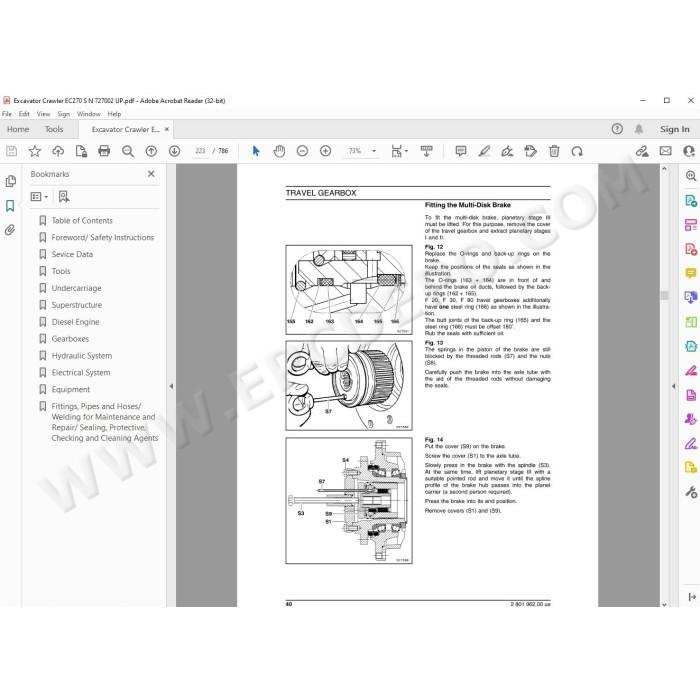This screenshot has height=700, width=700.
Task: Delete using the trash can icon
Action: click(554, 151)
